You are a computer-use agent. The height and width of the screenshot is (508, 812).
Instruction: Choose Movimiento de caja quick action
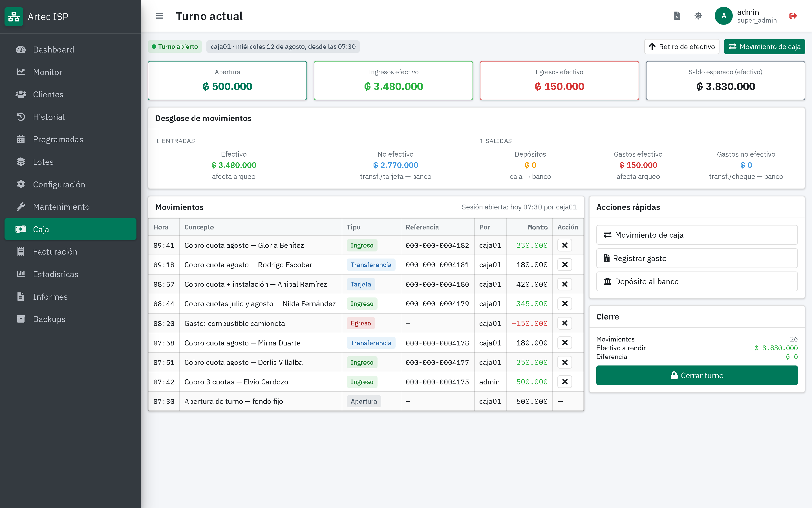click(x=697, y=235)
